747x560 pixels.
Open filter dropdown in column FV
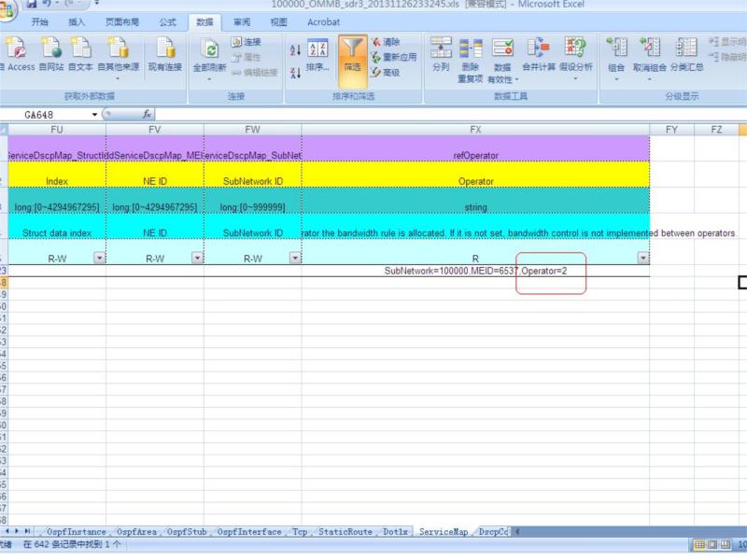coord(197,259)
